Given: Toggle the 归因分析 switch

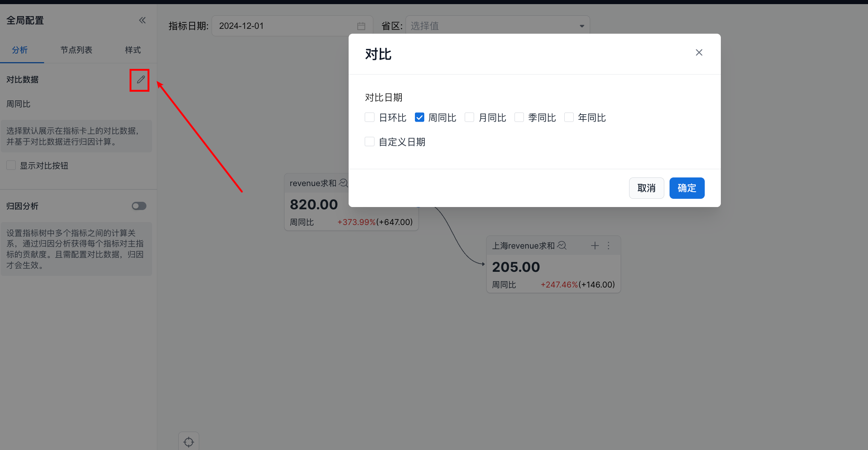Looking at the screenshot, I should [139, 206].
